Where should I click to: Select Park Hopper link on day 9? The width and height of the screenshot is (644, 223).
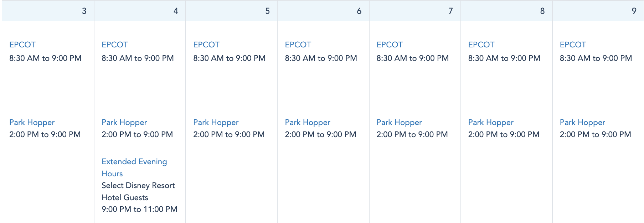(x=582, y=123)
